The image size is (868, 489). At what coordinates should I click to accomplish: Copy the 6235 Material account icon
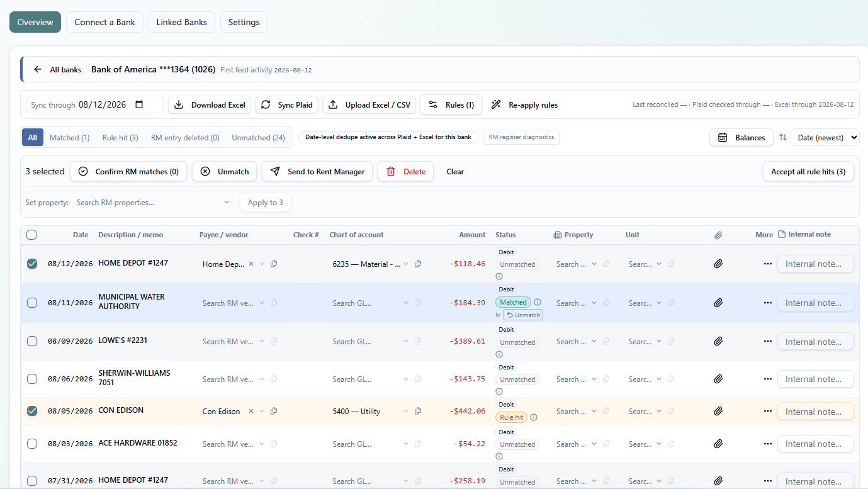click(x=418, y=264)
